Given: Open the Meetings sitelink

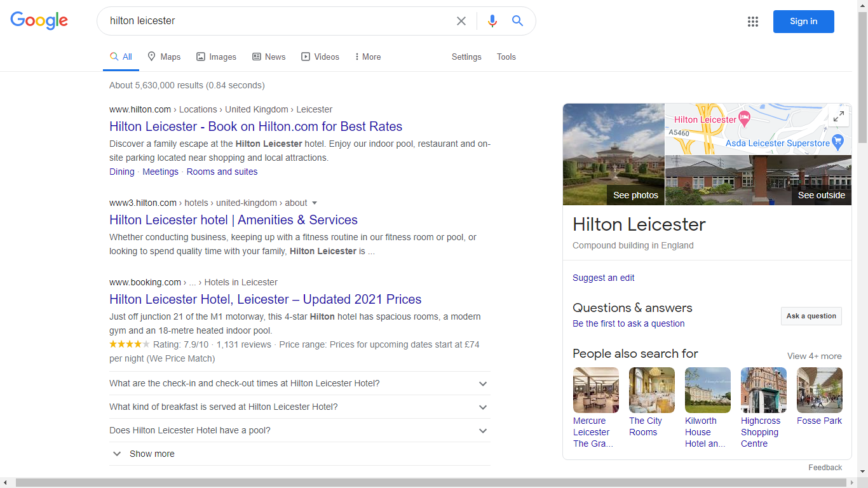Looking at the screenshot, I should [x=160, y=172].
